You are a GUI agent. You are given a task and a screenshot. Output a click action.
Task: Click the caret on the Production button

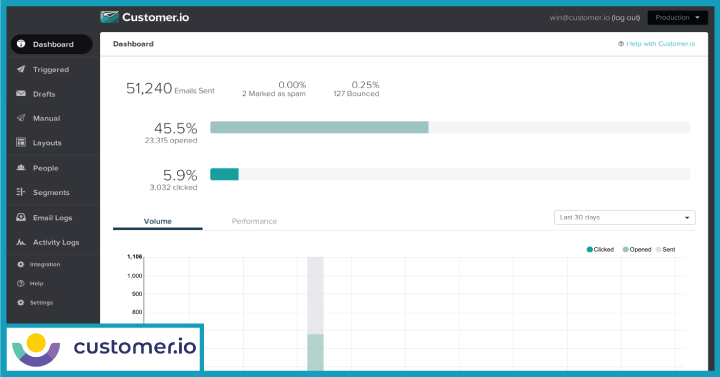tap(698, 17)
